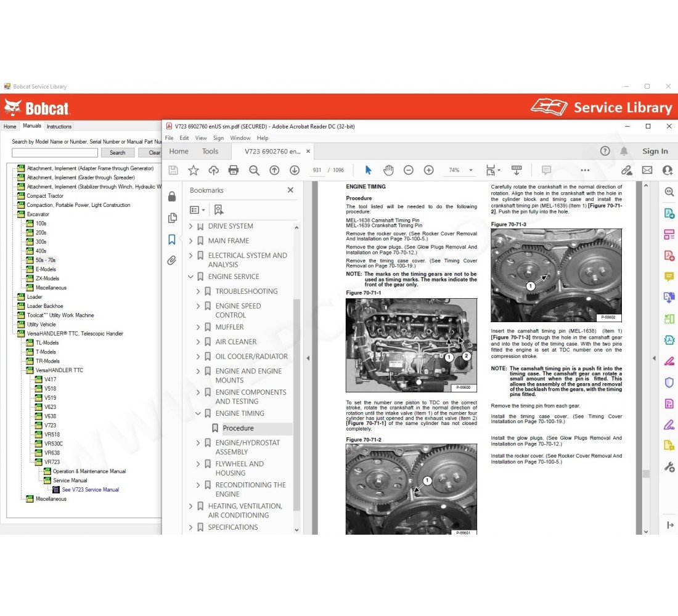Open the Instructions tab in Bobcat Service Library
This screenshot has width=678, height=616.
(x=59, y=127)
